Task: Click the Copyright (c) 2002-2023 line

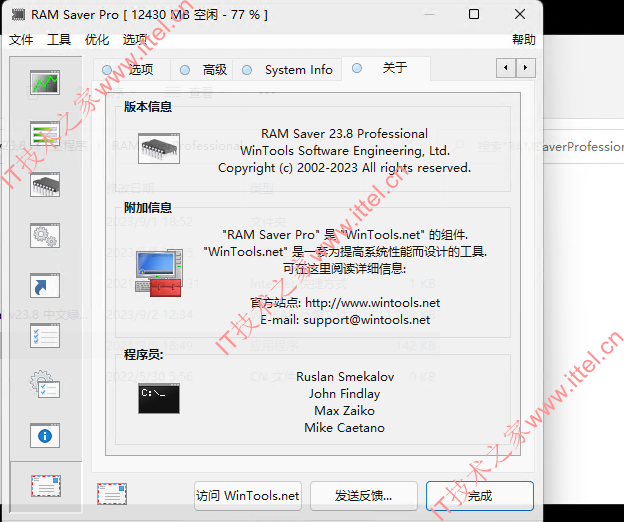Action: point(344,168)
